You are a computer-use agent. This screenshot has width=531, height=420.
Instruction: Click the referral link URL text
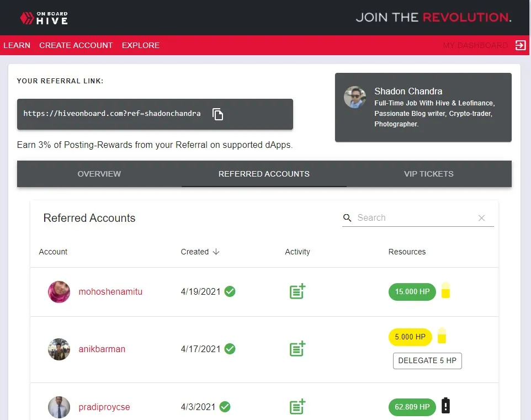point(111,114)
